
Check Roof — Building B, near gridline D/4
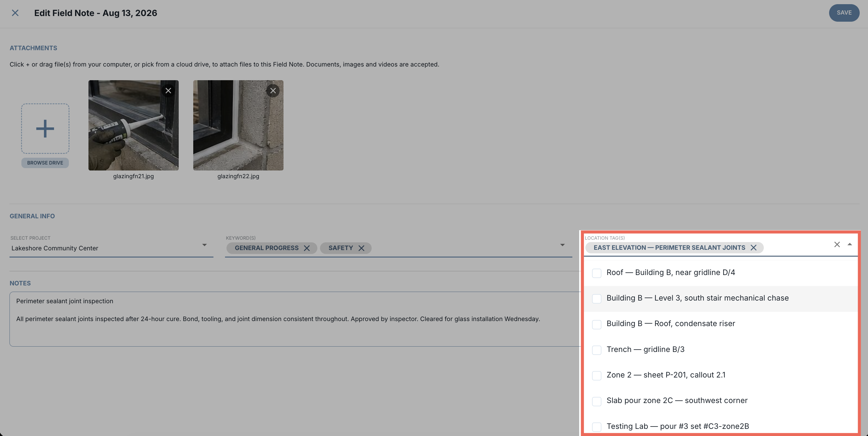(x=597, y=273)
